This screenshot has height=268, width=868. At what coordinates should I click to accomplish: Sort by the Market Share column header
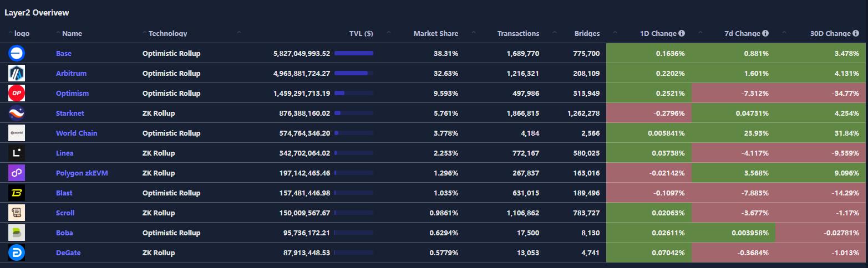pyautogui.click(x=435, y=34)
